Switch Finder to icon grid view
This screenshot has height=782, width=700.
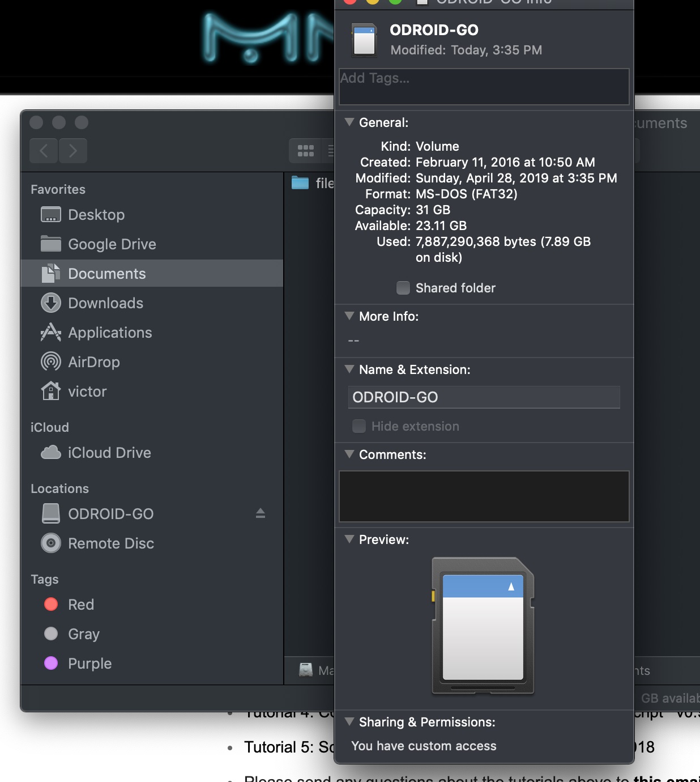[x=306, y=151]
